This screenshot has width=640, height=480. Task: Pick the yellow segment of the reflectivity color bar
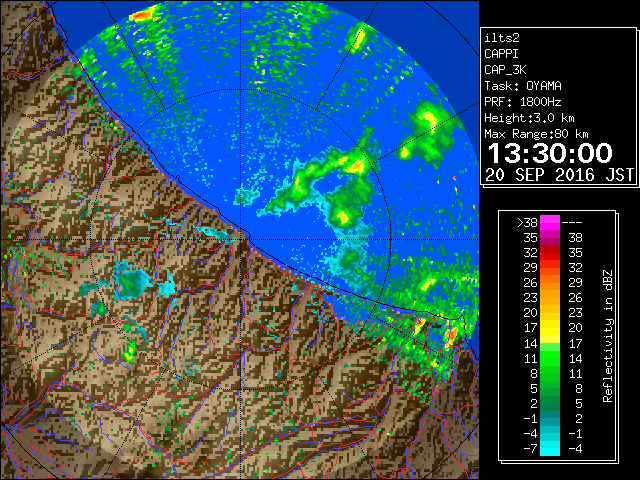(x=550, y=327)
